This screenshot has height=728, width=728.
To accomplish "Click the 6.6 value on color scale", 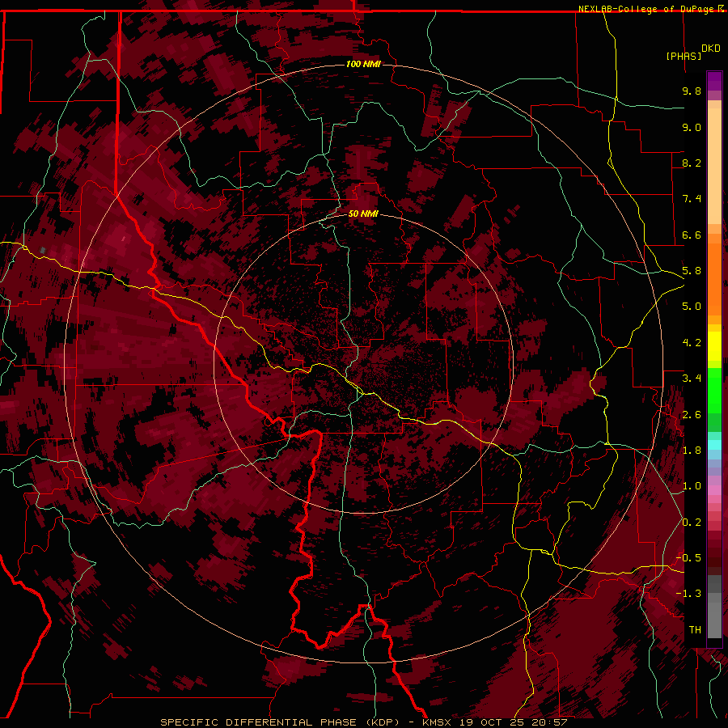I will point(692,235).
